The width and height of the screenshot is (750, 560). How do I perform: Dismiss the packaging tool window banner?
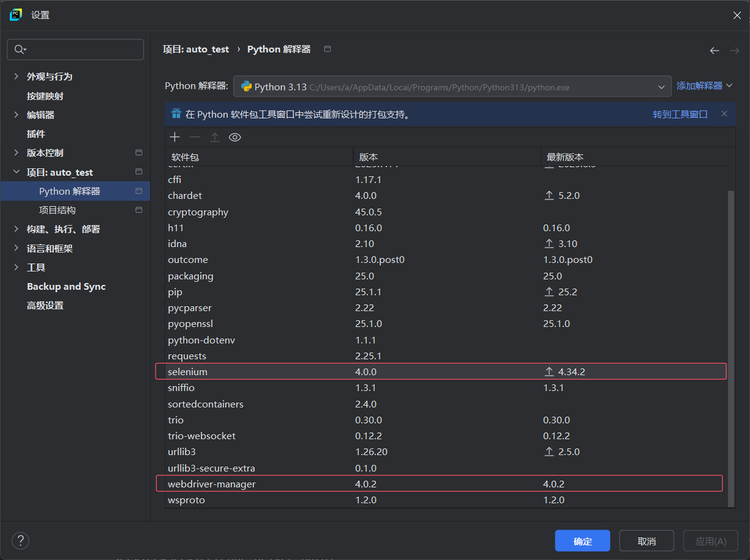(724, 113)
